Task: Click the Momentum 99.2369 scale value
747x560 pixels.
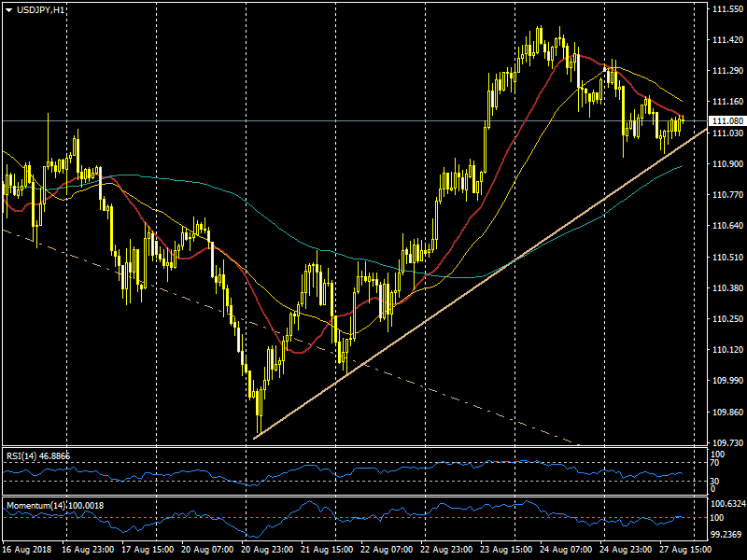Action: [x=727, y=535]
